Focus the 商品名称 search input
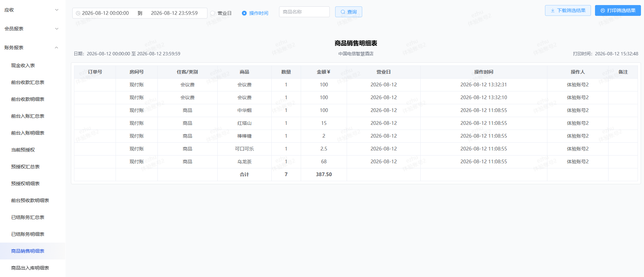Viewport: 644px width, 277px height. (x=304, y=12)
